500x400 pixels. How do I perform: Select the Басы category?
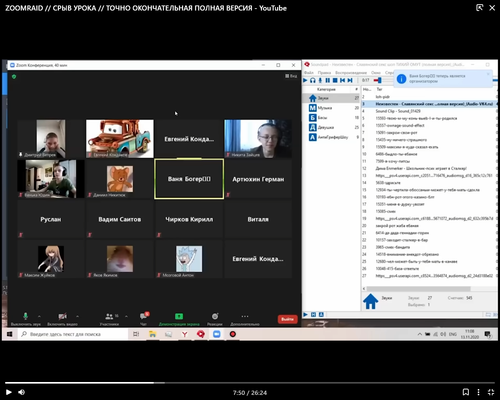[332, 117]
